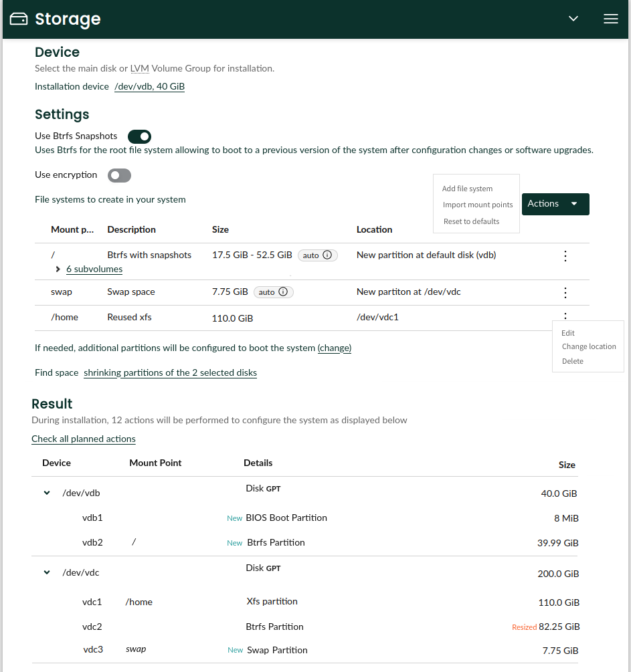This screenshot has width=631, height=672.
Task: Open the Actions dropdown button
Action: [555, 204]
